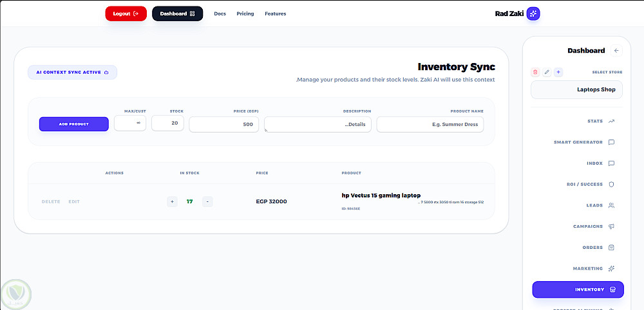This screenshot has width=644, height=310.
Task: Decrease stock with the minus button
Action: pyautogui.click(x=207, y=201)
